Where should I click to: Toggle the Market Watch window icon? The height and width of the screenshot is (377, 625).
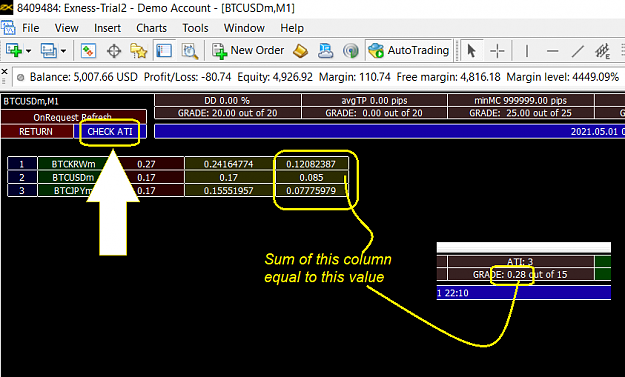tap(88, 51)
